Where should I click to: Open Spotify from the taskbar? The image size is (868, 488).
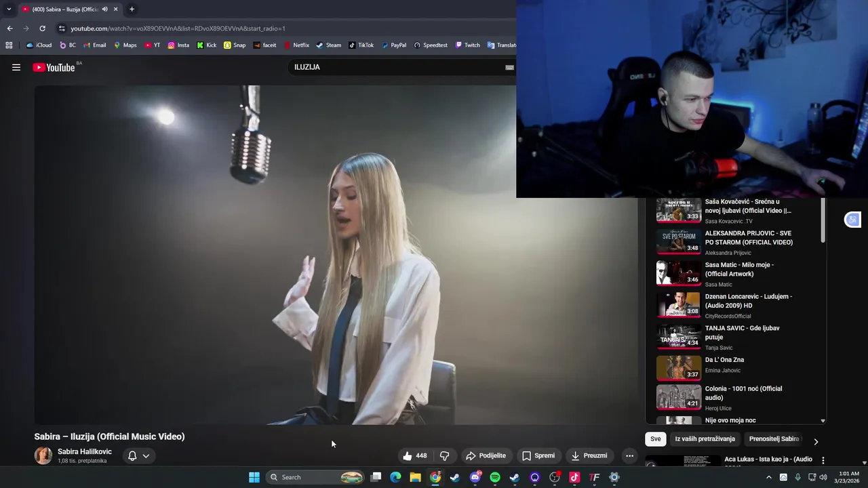click(495, 477)
